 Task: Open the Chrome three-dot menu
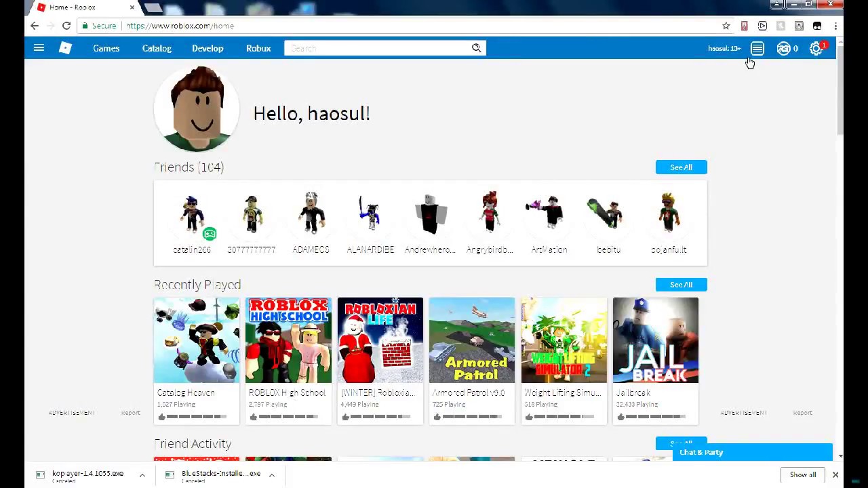835,26
